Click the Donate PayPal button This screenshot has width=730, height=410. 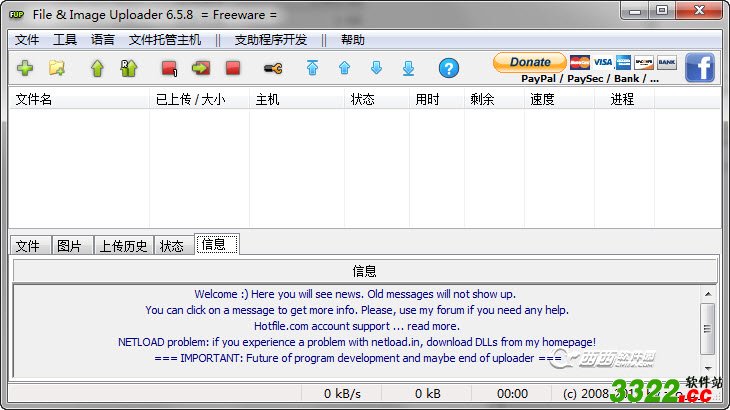[530, 62]
